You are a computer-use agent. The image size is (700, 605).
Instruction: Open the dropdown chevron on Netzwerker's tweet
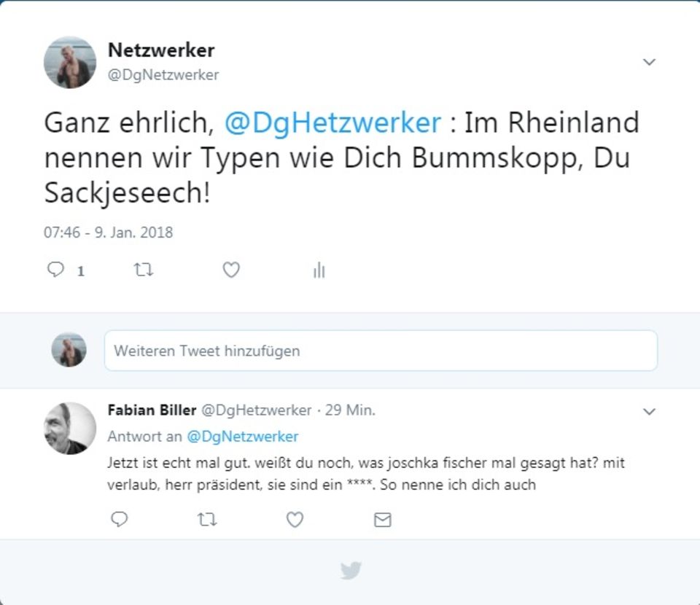(649, 61)
